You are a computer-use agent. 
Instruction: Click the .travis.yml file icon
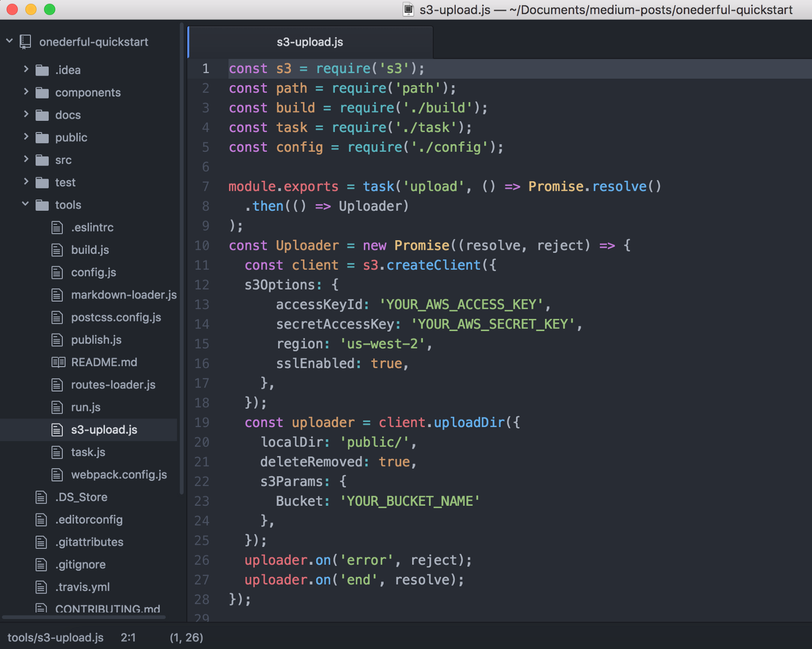pyautogui.click(x=42, y=587)
